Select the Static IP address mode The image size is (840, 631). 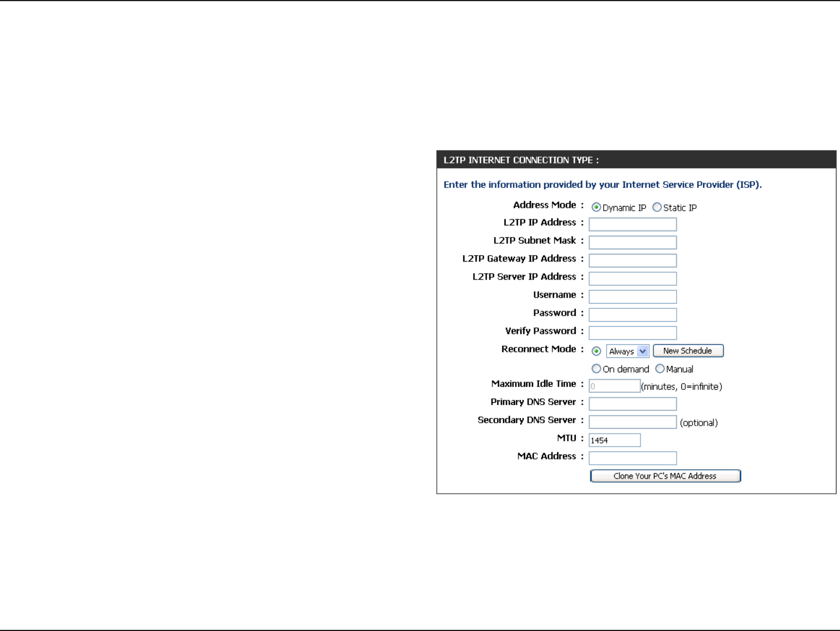tap(657, 207)
